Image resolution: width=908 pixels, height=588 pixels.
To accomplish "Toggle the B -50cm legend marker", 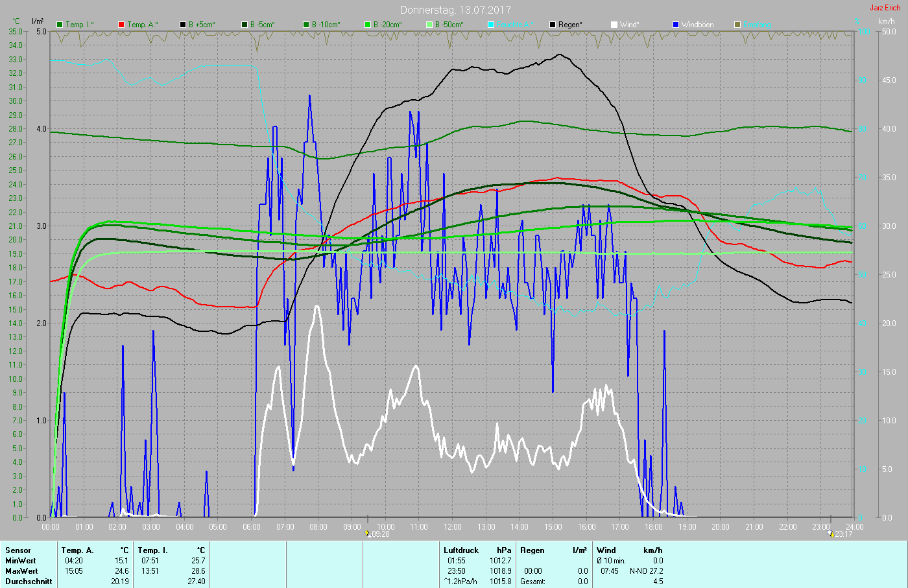I will point(429,25).
